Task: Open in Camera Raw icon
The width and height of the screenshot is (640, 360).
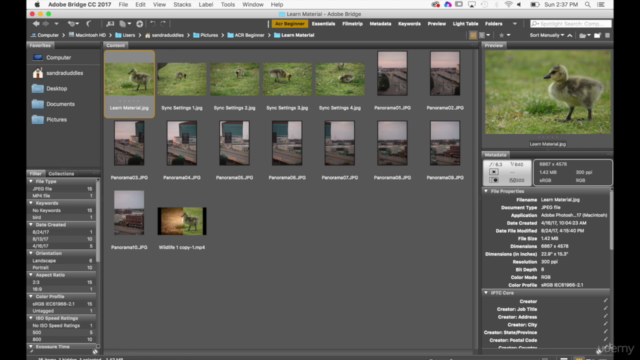Action: point(140,24)
